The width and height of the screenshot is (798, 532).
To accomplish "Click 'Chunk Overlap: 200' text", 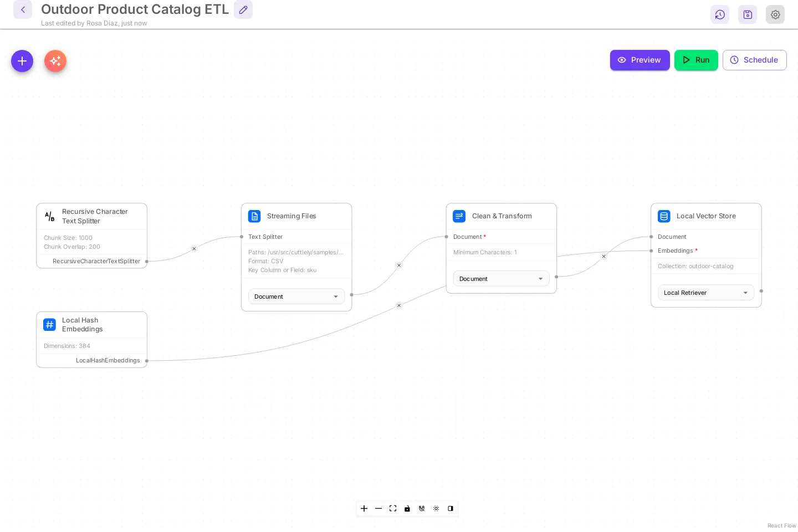I will (x=72, y=247).
